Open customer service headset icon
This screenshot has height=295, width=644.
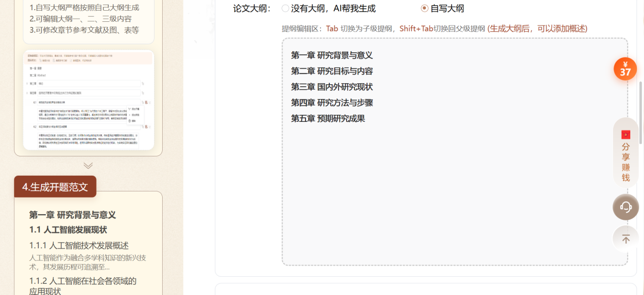tap(626, 207)
